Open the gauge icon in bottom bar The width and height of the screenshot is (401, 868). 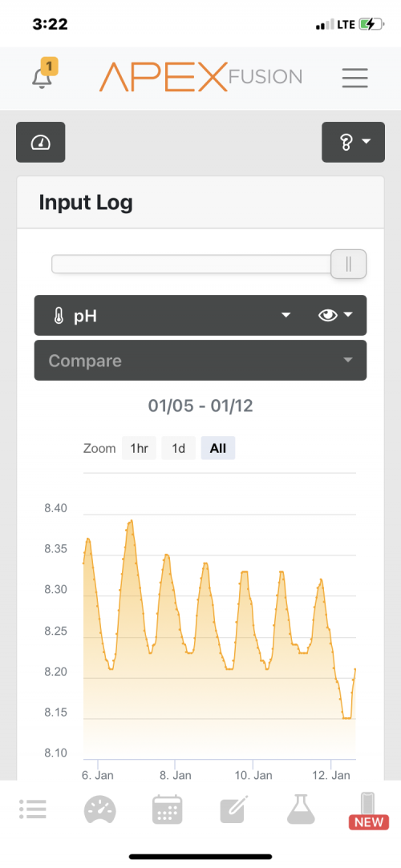coord(100,809)
